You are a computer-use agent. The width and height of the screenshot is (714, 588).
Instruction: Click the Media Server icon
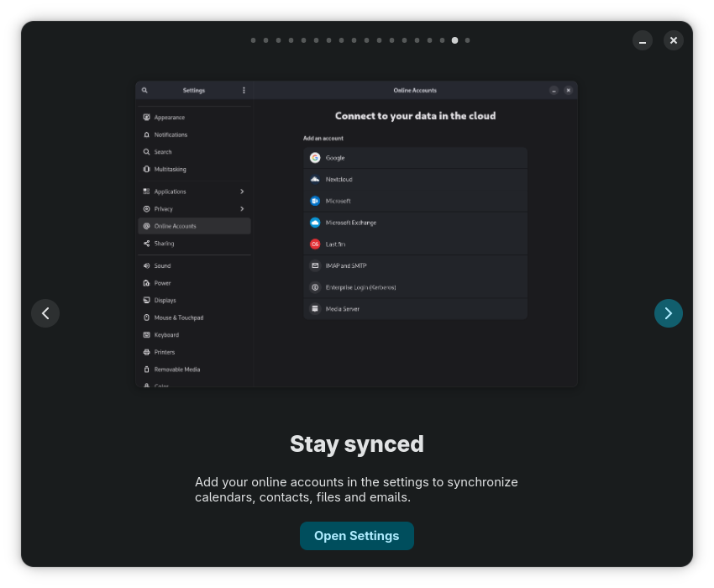tap(315, 309)
